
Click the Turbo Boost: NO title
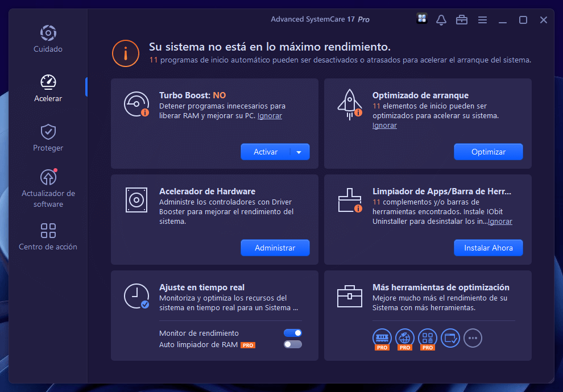pos(192,95)
